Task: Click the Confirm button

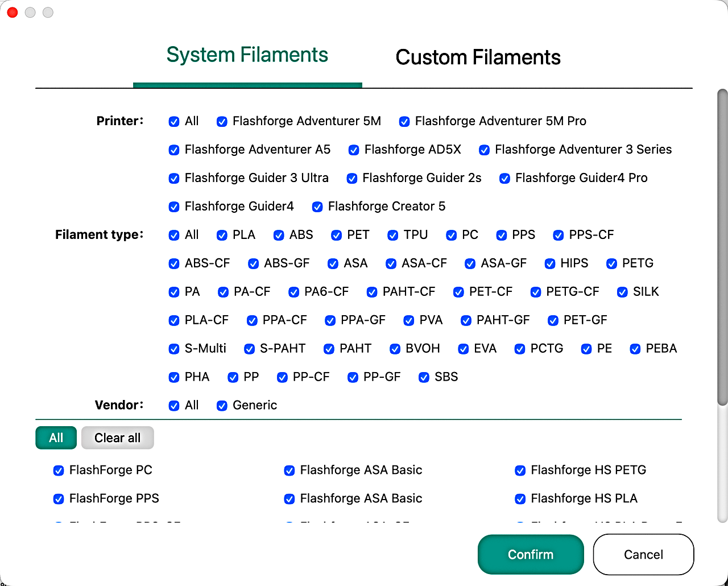Action: click(531, 554)
